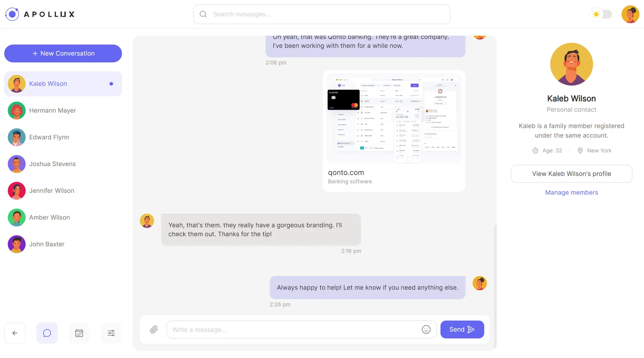Click the calendar/schedule icon in bottom bar
644x358 pixels.
click(79, 333)
